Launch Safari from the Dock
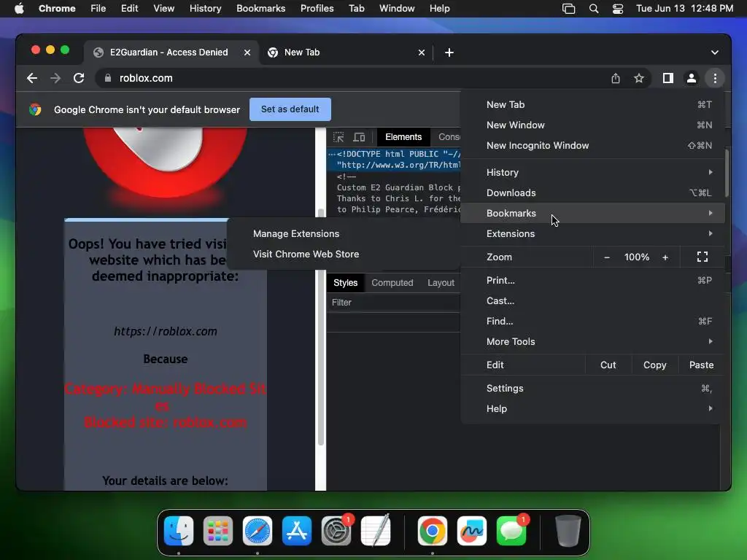747x560 pixels. (x=258, y=531)
